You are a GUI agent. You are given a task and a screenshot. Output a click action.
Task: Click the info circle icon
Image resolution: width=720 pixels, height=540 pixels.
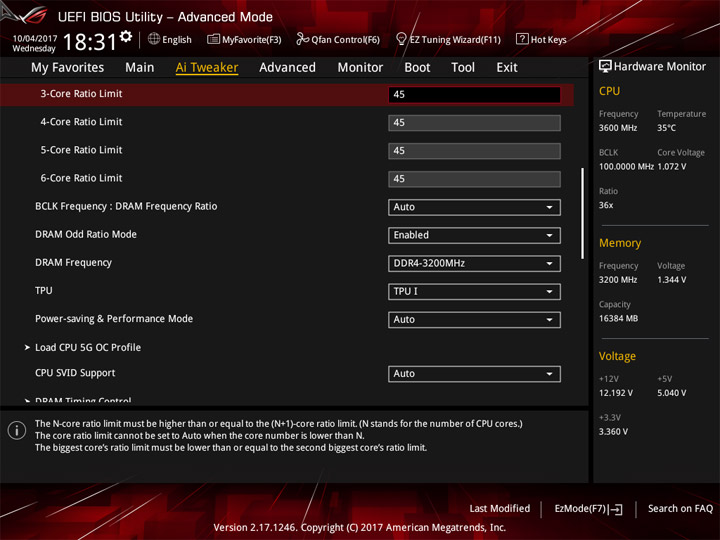coord(17,431)
